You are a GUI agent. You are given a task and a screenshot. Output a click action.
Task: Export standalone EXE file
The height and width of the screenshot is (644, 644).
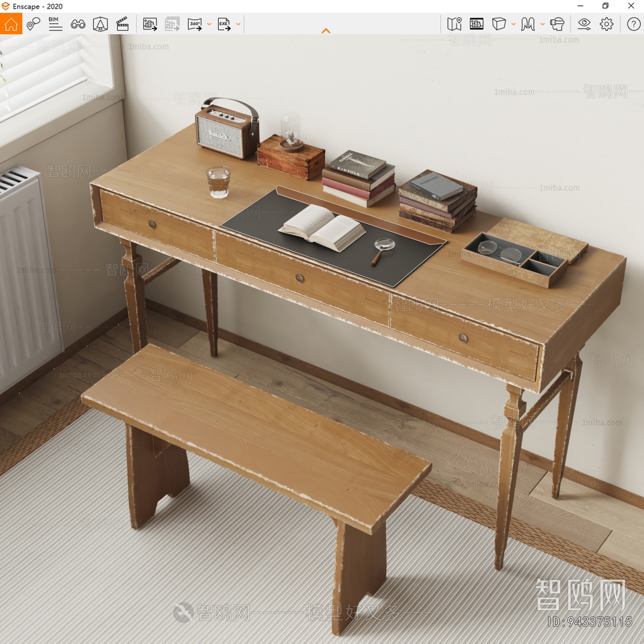click(x=224, y=24)
